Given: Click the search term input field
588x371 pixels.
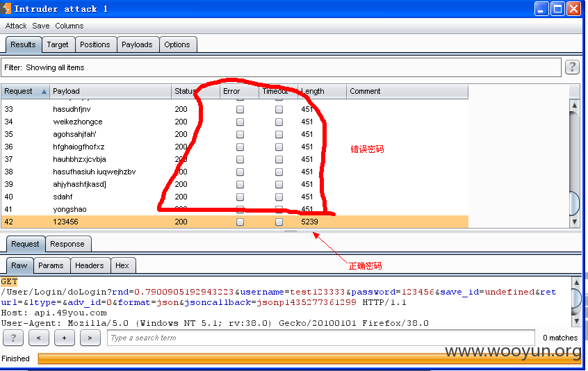Looking at the screenshot, I should pyautogui.click(x=321, y=338).
